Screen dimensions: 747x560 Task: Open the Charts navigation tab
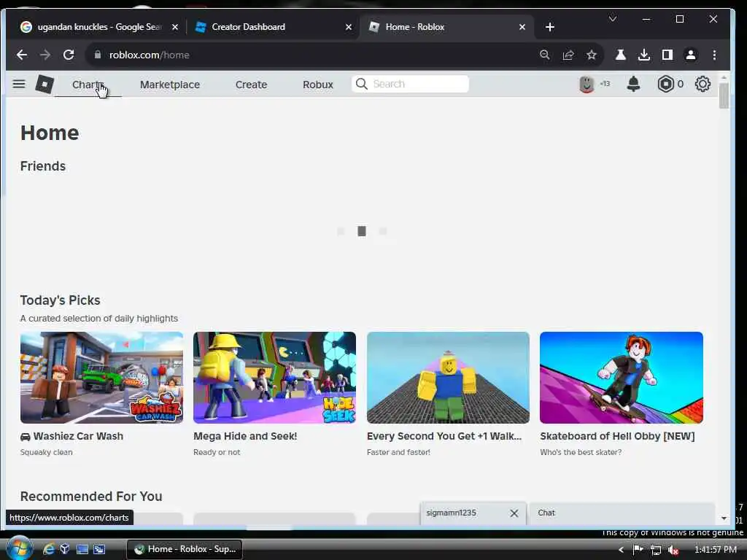coord(88,85)
